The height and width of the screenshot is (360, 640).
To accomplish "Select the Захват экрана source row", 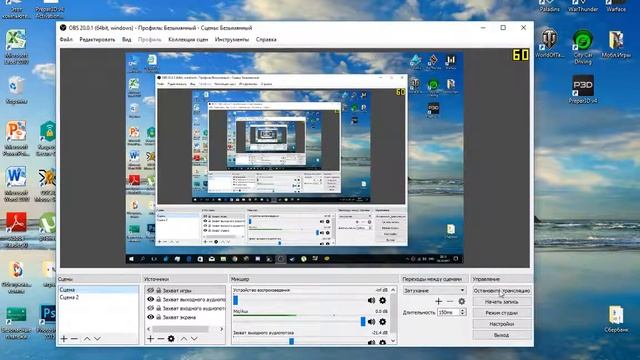I will point(185,317).
